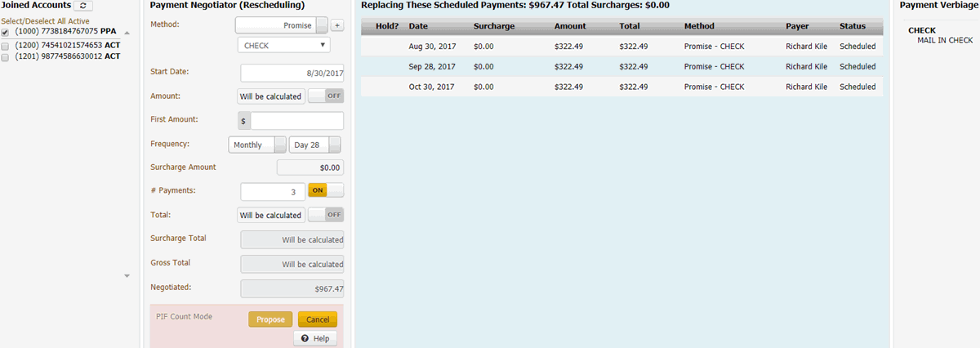This screenshot has width=980, height=348.
Task: Tick the account 1201 ACT checkbox
Action: [x=6, y=57]
